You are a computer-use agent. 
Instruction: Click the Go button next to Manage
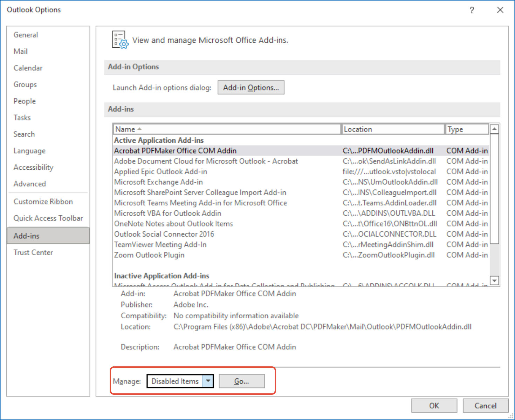tap(242, 381)
